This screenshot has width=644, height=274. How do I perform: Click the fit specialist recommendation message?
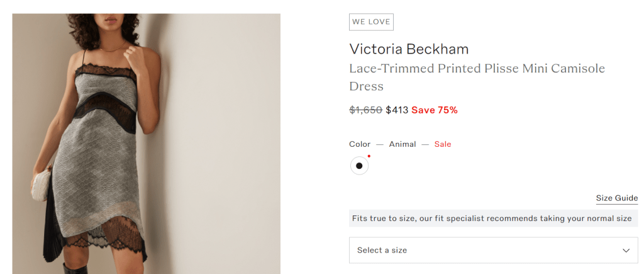[491, 219]
